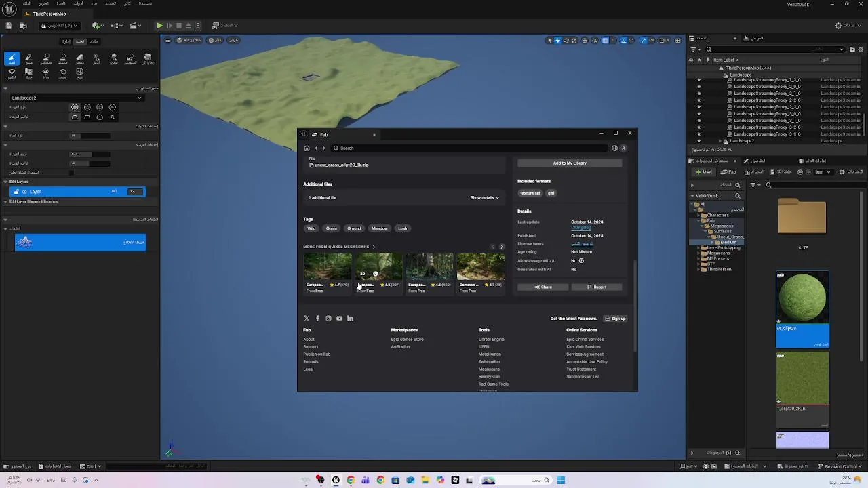Adjust the tool strength slider

tap(90, 136)
